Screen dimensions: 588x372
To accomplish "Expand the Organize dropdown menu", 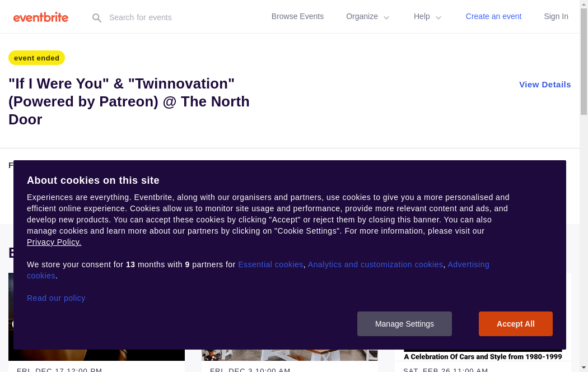I will (362, 16).
